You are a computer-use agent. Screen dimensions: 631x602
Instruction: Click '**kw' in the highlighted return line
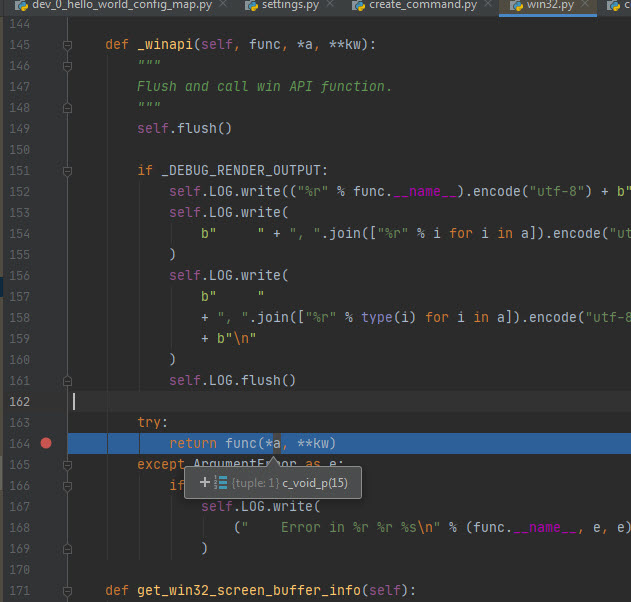[313, 443]
